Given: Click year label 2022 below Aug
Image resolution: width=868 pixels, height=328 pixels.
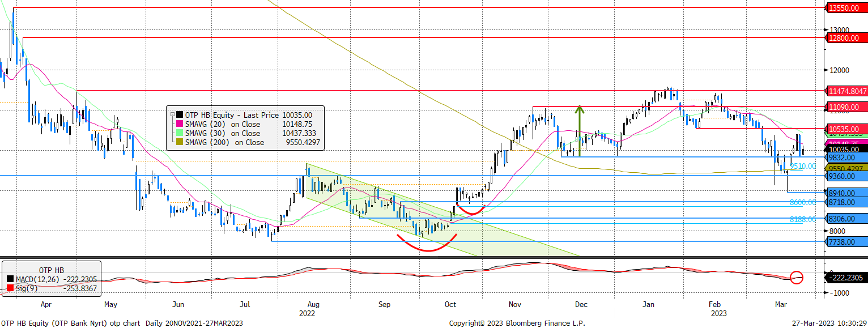Looking at the screenshot, I should pyautogui.click(x=307, y=312).
